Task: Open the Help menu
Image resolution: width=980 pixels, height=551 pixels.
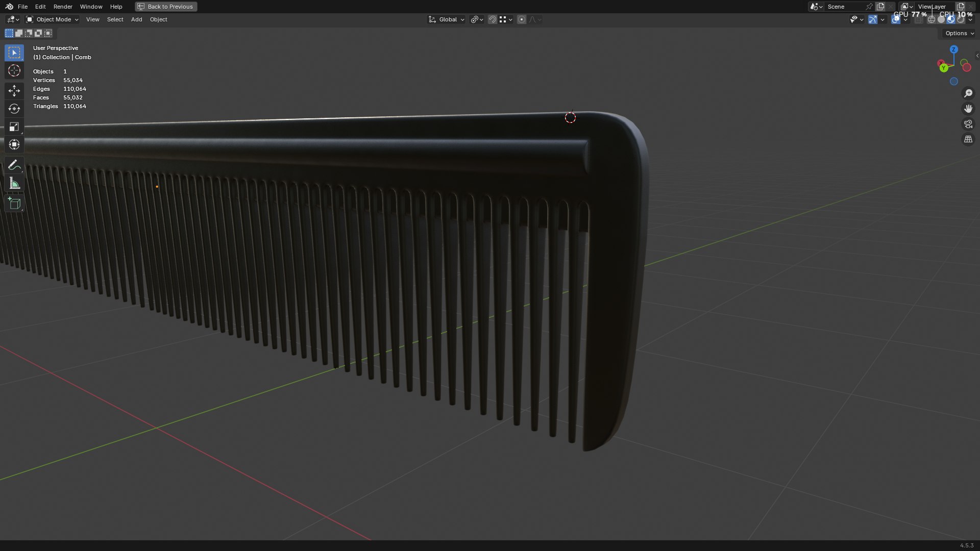Action: tap(116, 7)
